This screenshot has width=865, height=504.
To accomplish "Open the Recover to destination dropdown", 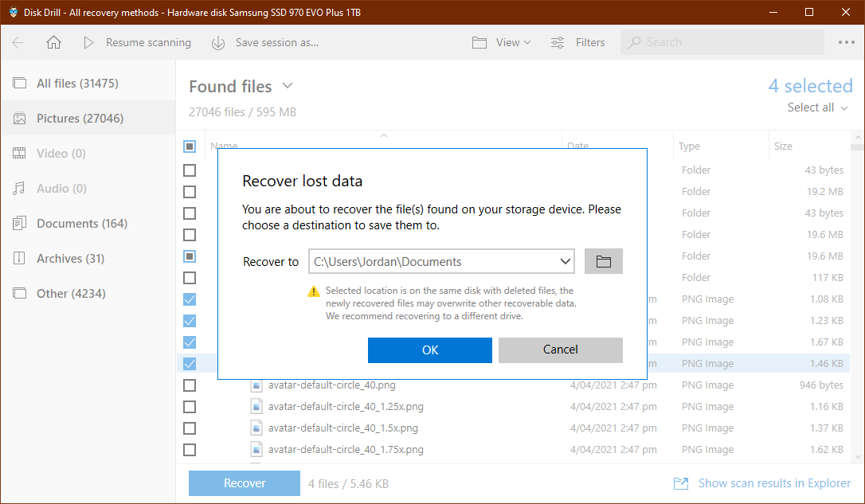I will (x=565, y=260).
